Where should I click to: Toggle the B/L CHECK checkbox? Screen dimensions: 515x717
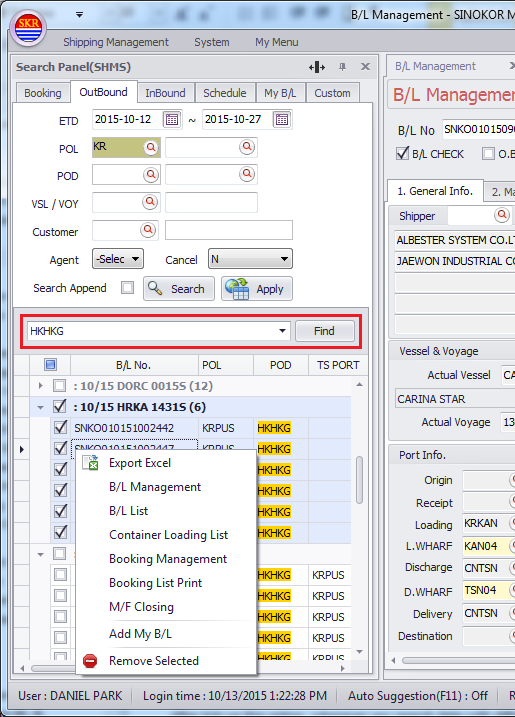click(x=402, y=154)
